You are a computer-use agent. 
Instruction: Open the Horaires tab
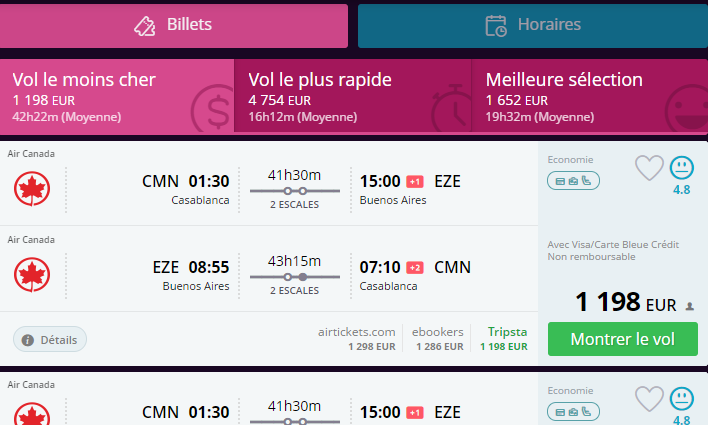pyautogui.click(x=533, y=26)
